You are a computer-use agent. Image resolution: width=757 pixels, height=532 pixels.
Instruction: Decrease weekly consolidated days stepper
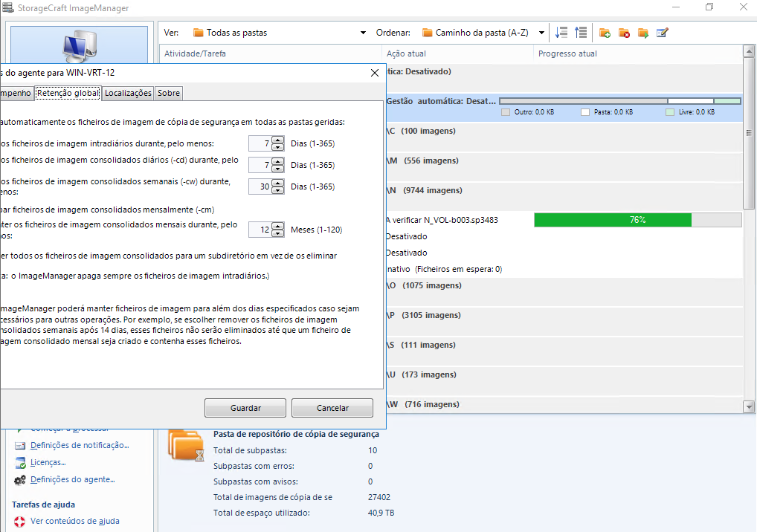(x=278, y=190)
